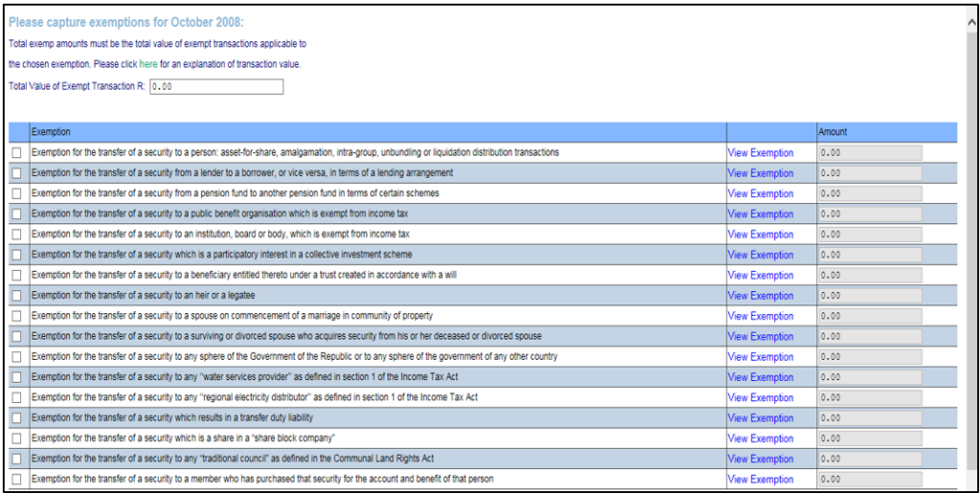Tick the collective investment scheme exemption checkbox
Screen dimensions: 980x493
pyautogui.click(x=15, y=255)
